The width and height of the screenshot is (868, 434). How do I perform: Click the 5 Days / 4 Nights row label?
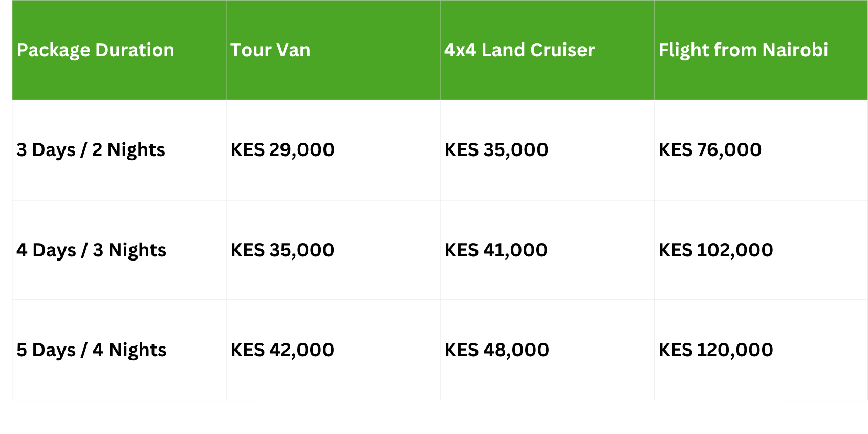pos(91,350)
